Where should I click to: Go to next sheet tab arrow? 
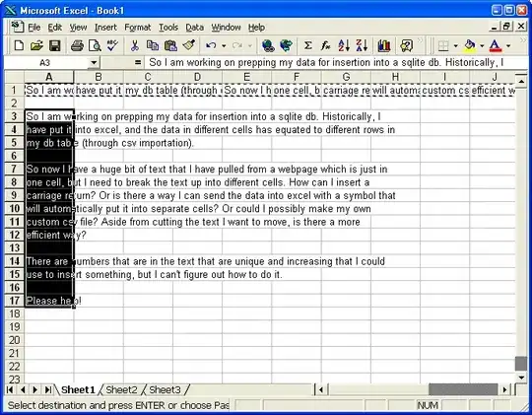(x=34, y=390)
